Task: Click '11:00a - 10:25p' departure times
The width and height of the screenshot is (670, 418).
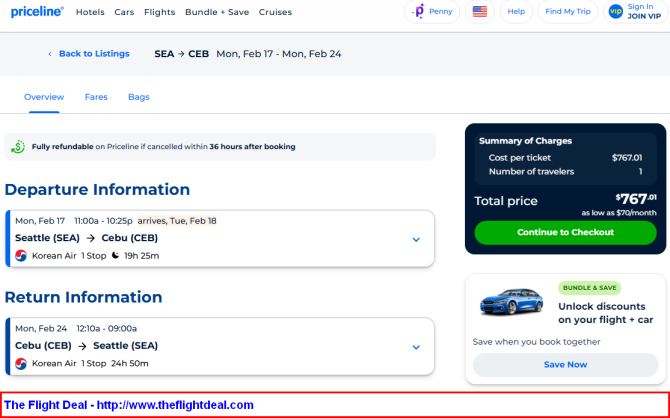Action: point(103,221)
